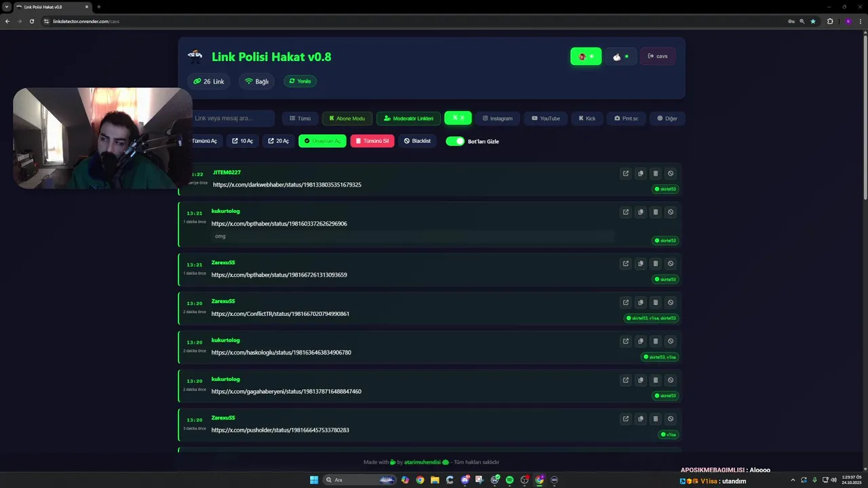The width and height of the screenshot is (868, 488).
Task: Reload the page in Chrome toolbar
Action: (x=31, y=21)
